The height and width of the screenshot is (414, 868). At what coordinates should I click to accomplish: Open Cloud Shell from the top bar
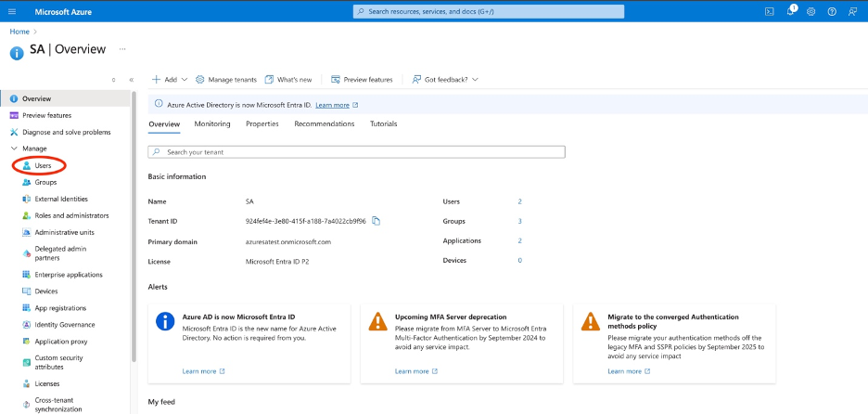tap(769, 12)
